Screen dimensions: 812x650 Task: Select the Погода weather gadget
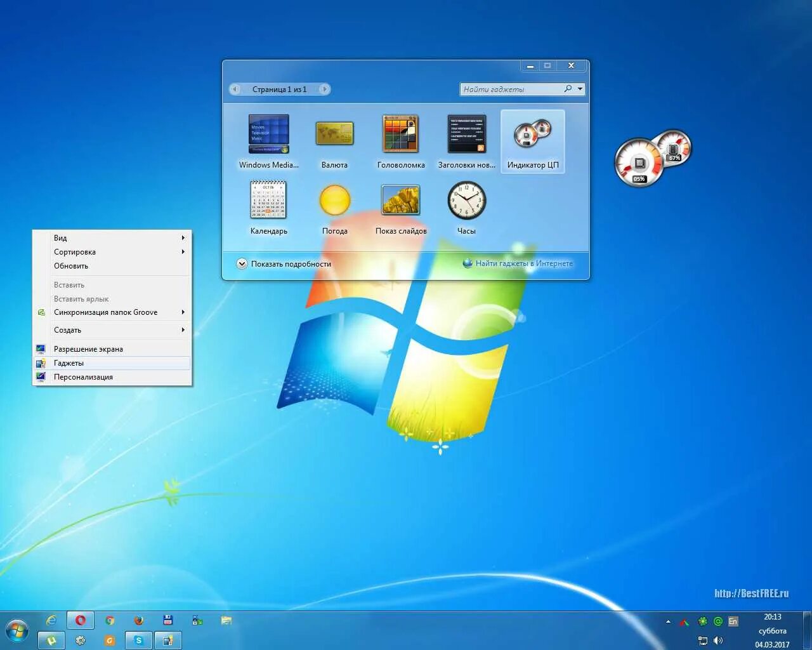click(334, 208)
